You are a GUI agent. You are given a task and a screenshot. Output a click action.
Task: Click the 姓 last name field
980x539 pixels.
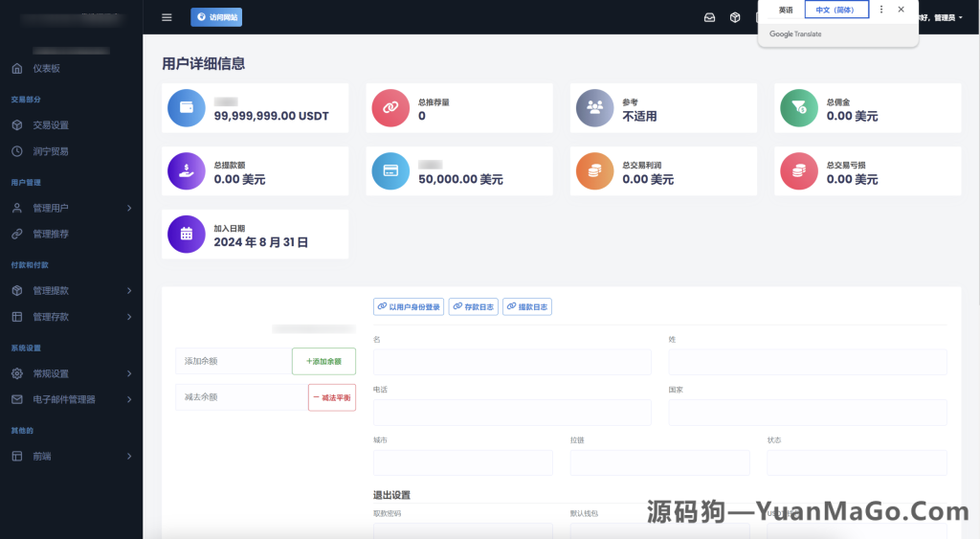808,362
